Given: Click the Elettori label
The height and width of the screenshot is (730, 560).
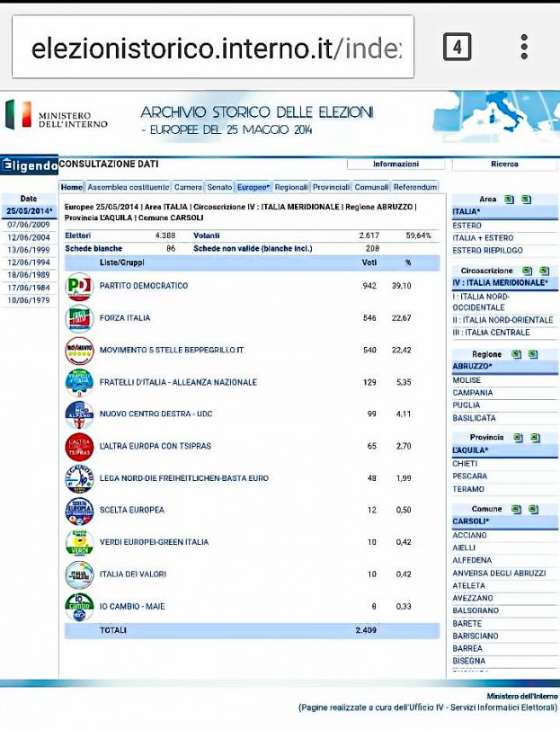Looking at the screenshot, I should click(x=77, y=236).
